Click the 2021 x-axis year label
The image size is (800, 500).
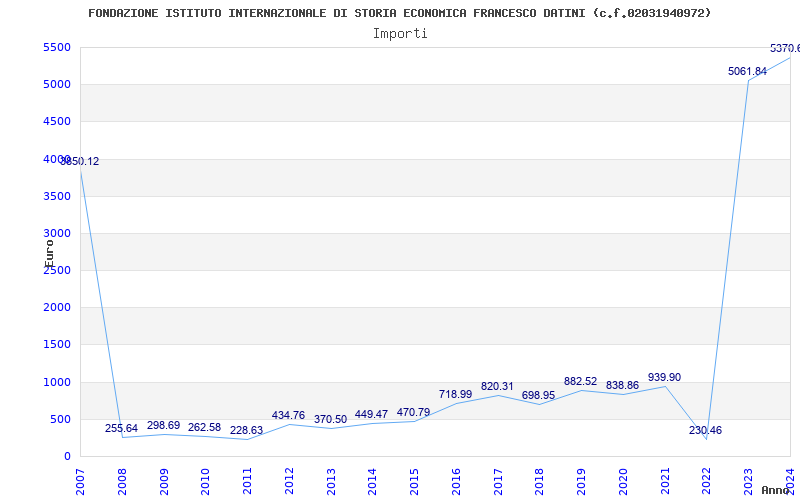665,482
